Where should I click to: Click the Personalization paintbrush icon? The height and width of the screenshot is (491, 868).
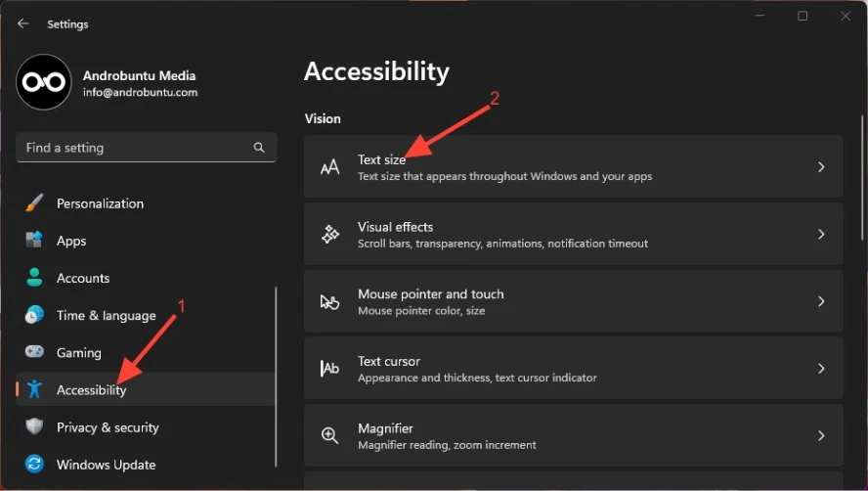(34, 202)
